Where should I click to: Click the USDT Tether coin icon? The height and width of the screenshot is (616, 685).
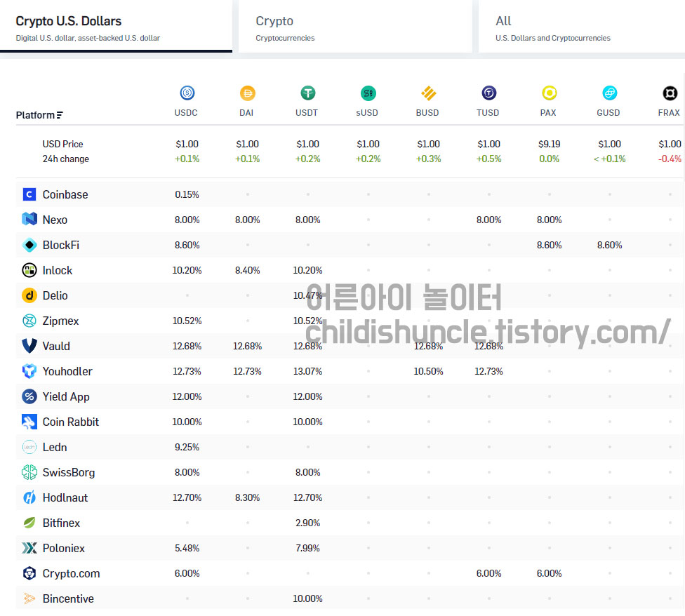click(x=308, y=93)
